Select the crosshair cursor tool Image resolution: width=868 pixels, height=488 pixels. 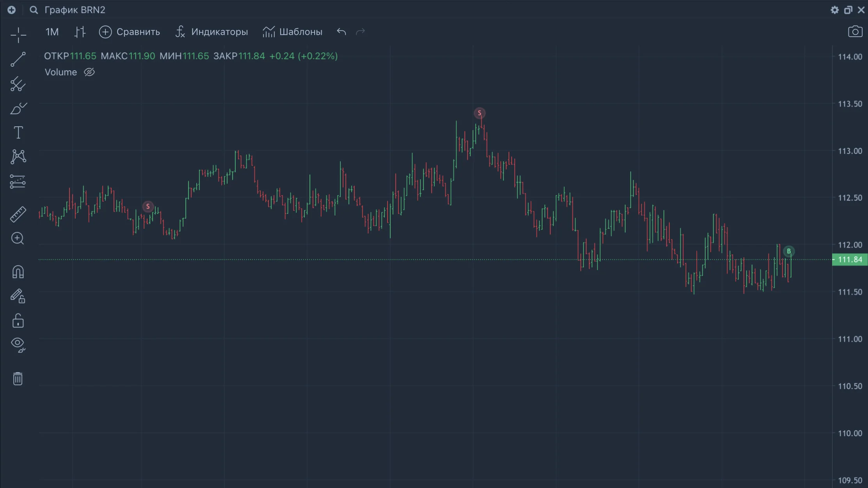(18, 35)
